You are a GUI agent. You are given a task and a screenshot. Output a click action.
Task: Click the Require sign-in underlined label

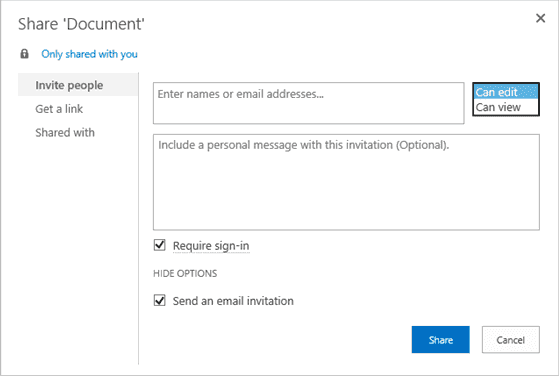[x=211, y=246]
